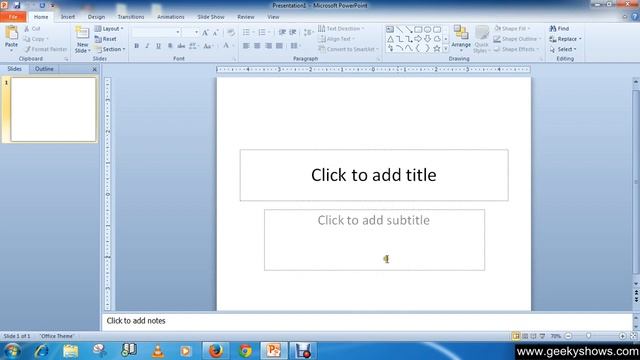Click the notes area
The image size is (640, 360).
(367, 321)
